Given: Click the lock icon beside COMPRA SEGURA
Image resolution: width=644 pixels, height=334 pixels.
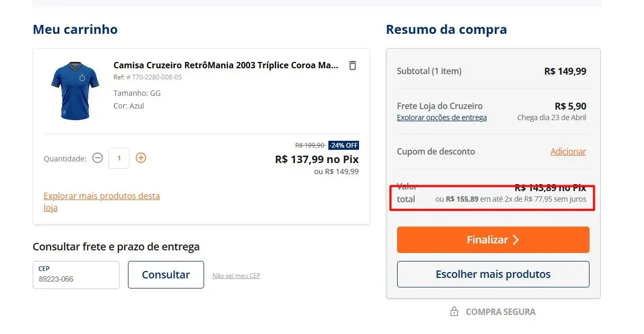Looking at the screenshot, I should click(454, 312).
